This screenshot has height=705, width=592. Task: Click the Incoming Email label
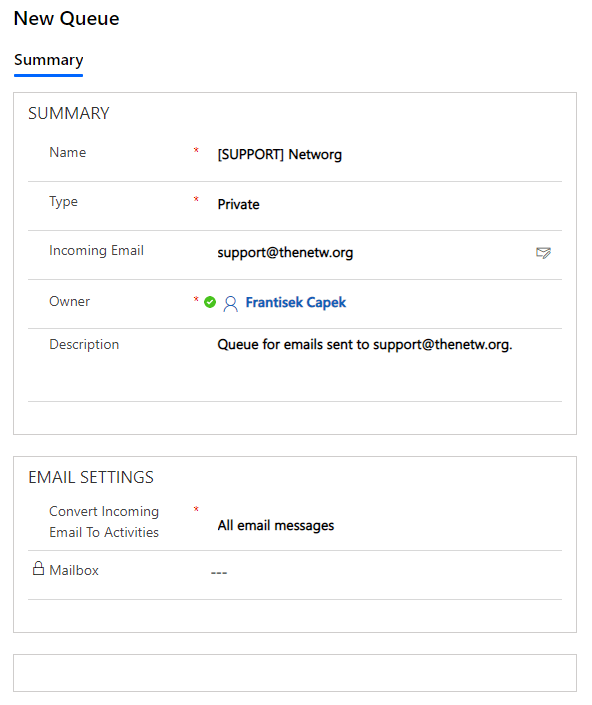click(97, 250)
